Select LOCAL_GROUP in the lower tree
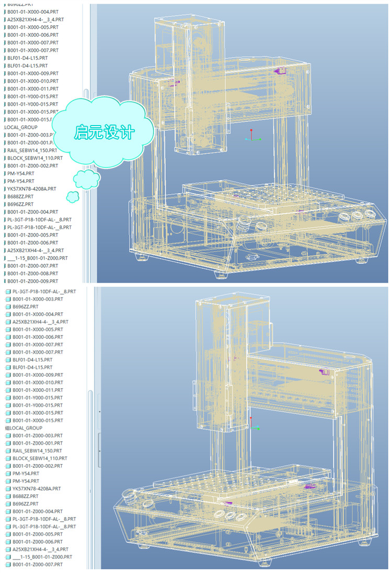The width and height of the screenshot is (392, 573). coord(24,428)
